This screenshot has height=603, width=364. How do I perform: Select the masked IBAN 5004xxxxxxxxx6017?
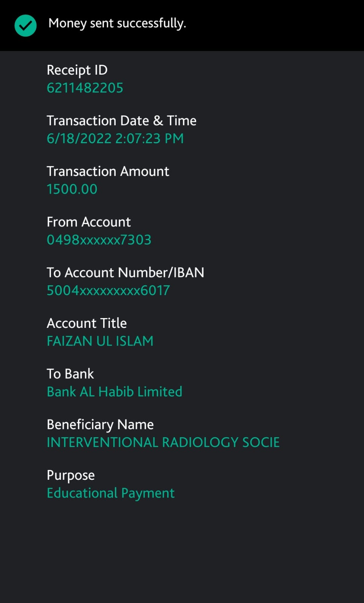click(x=108, y=290)
